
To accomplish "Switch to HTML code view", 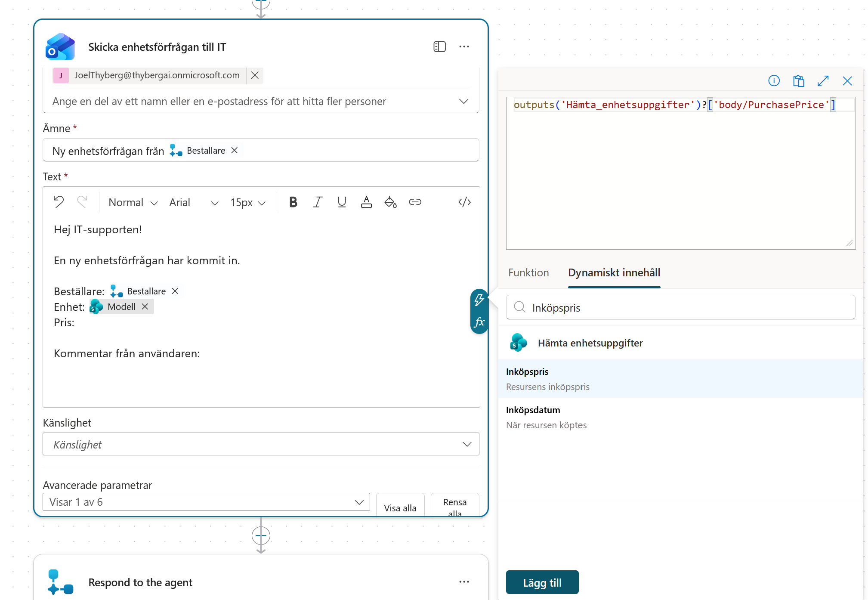I will click(x=465, y=202).
